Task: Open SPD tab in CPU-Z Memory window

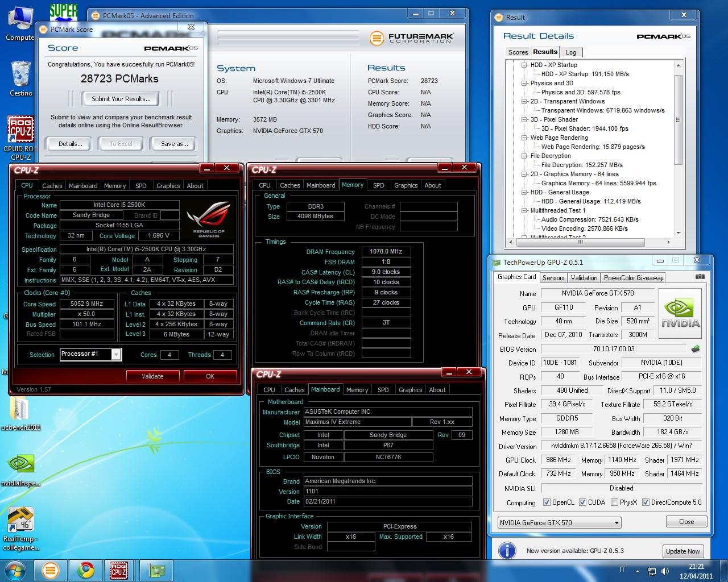Action: [x=379, y=185]
